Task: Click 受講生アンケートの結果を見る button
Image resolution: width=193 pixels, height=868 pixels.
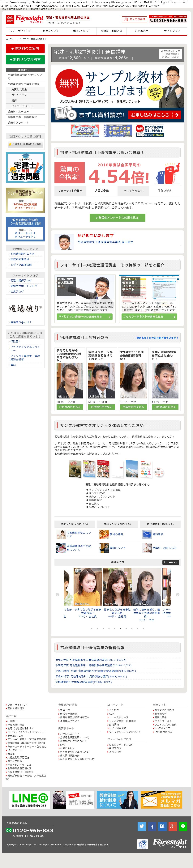Action: [118, 218]
